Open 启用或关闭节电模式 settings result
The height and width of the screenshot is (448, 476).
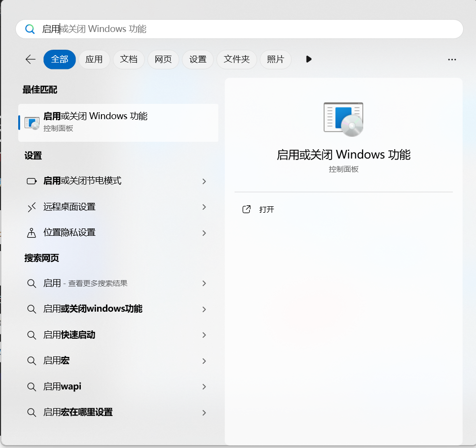tap(118, 181)
